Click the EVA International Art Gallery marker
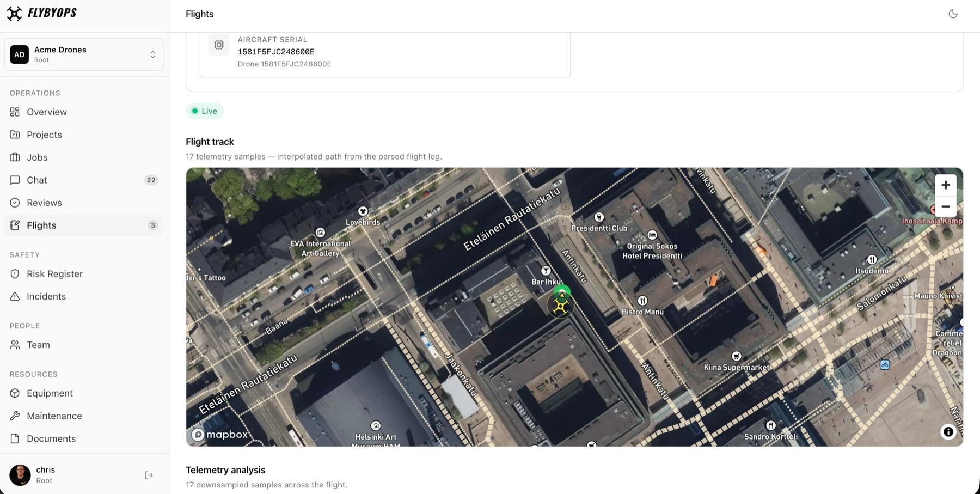The width and height of the screenshot is (980, 494). click(320, 233)
